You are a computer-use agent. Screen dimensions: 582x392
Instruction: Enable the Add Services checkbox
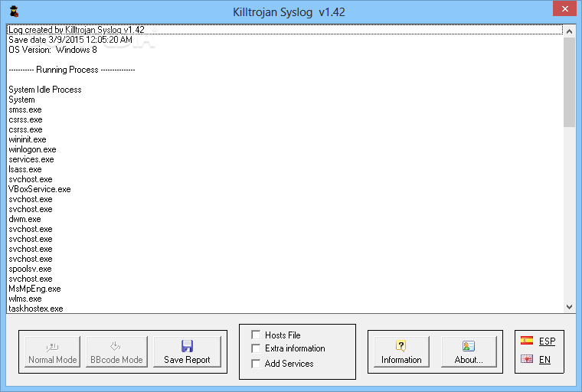(256, 364)
